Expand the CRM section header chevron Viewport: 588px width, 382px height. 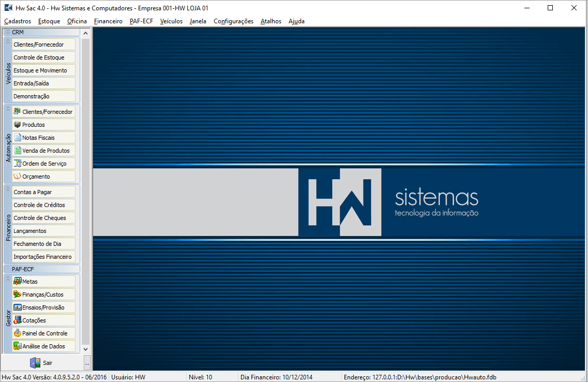8,32
